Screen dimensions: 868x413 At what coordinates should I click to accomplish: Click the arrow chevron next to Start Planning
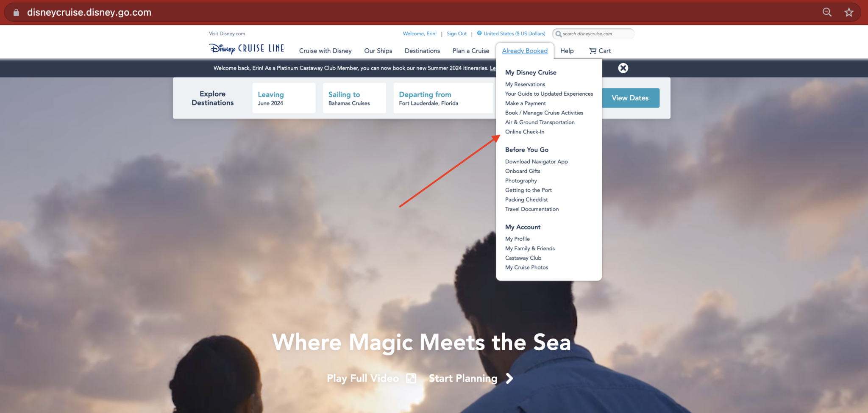click(x=509, y=378)
